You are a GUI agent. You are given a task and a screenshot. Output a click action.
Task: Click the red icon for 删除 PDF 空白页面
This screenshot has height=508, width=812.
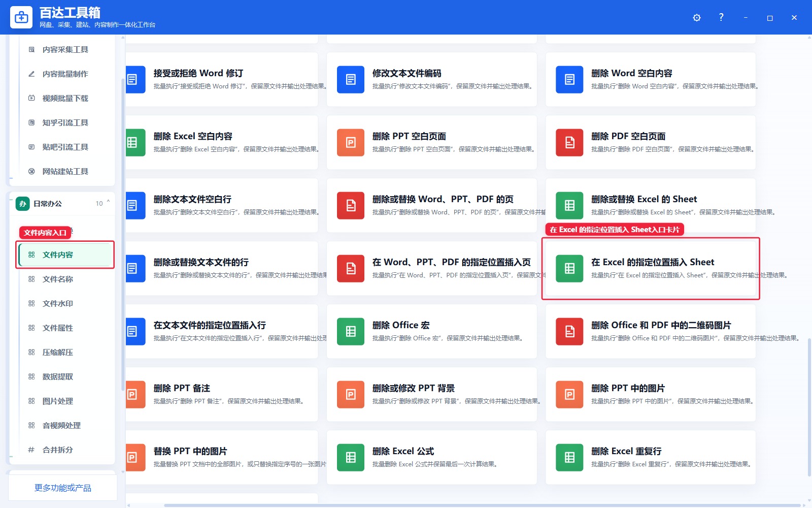click(569, 142)
